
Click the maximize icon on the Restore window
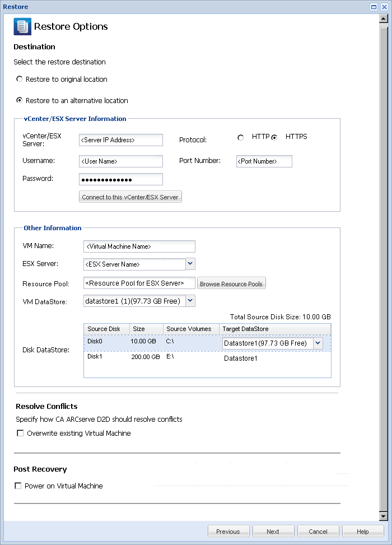[x=374, y=6]
